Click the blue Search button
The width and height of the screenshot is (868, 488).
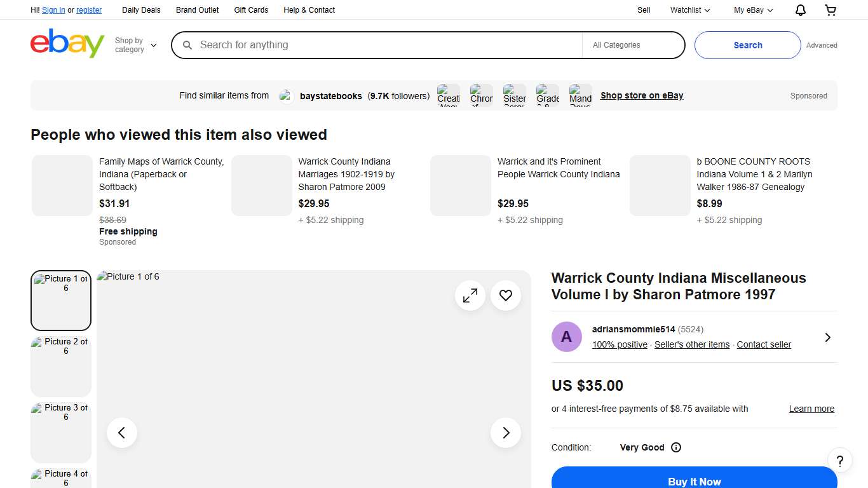click(747, 45)
